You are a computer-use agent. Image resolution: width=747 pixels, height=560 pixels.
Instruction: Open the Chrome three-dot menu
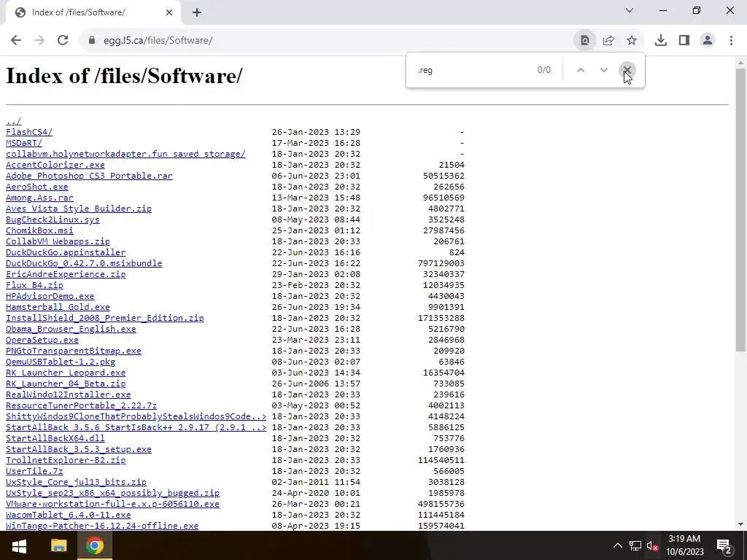coord(731,41)
